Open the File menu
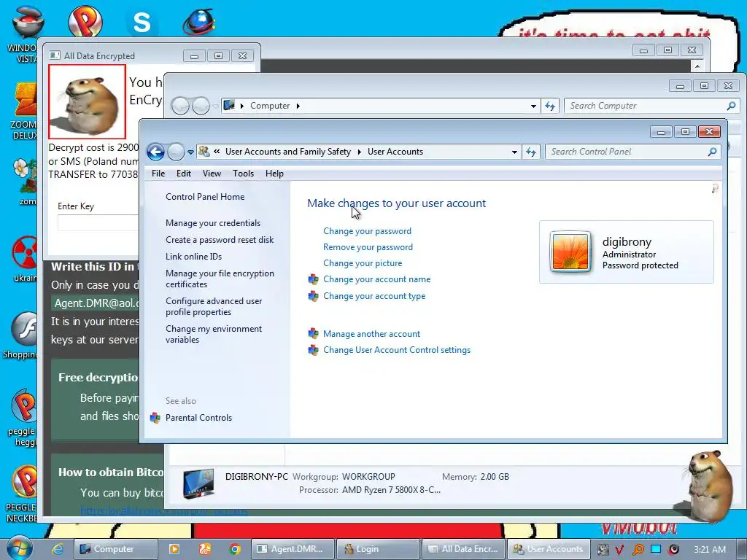 point(158,174)
